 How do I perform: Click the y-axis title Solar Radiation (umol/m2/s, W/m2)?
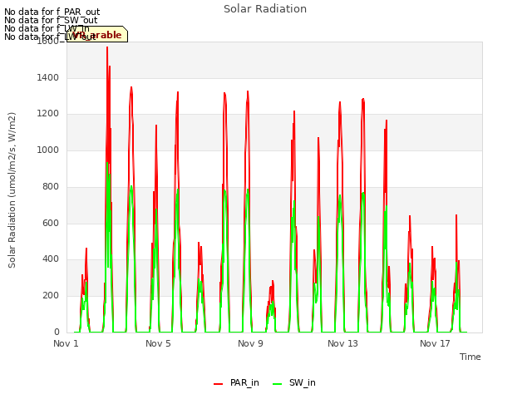pyautogui.click(x=12, y=190)
